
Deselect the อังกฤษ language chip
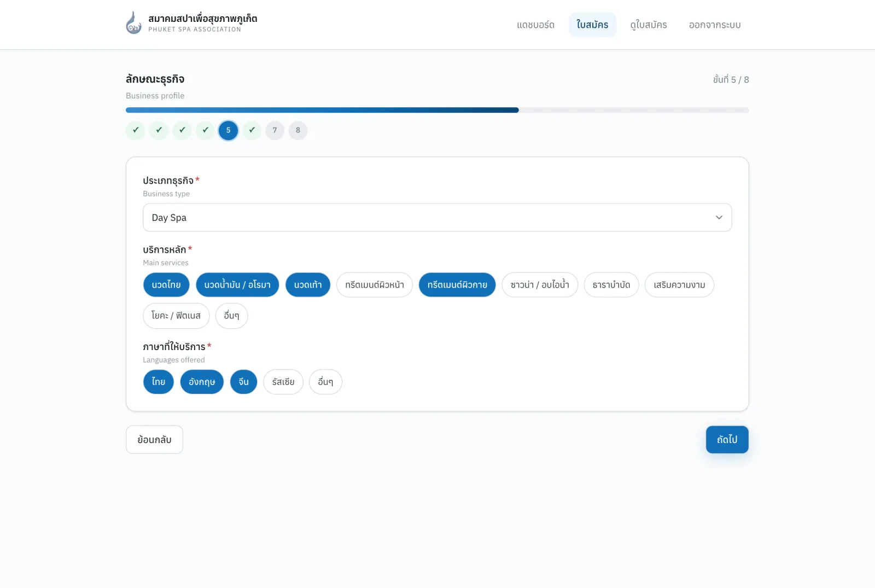(x=202, y=382)
